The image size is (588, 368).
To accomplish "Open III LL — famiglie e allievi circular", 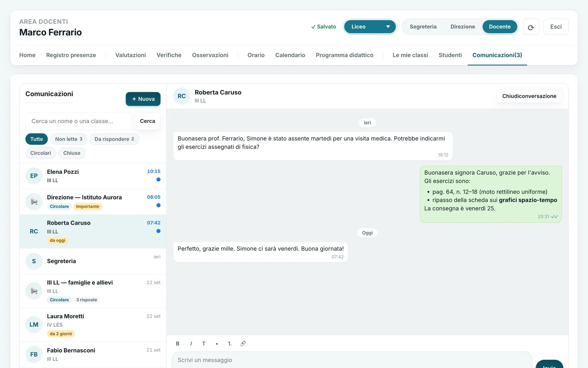I will 93,291.
